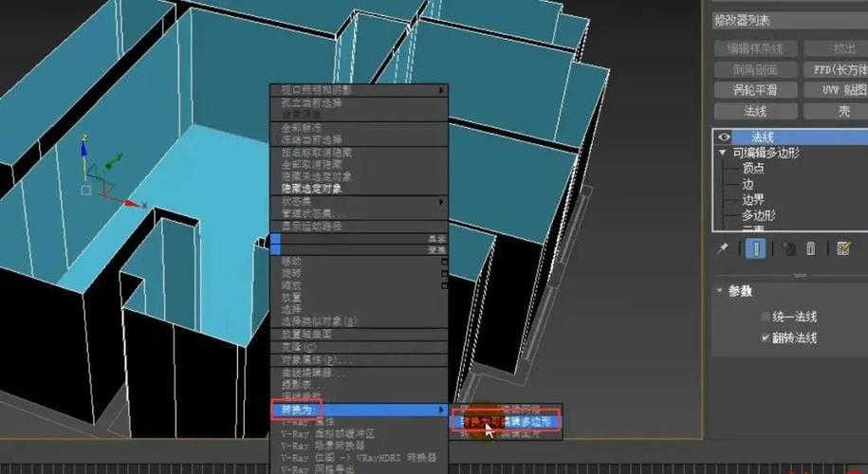Expand the 状态集 submenu

[x=359, y=202]
